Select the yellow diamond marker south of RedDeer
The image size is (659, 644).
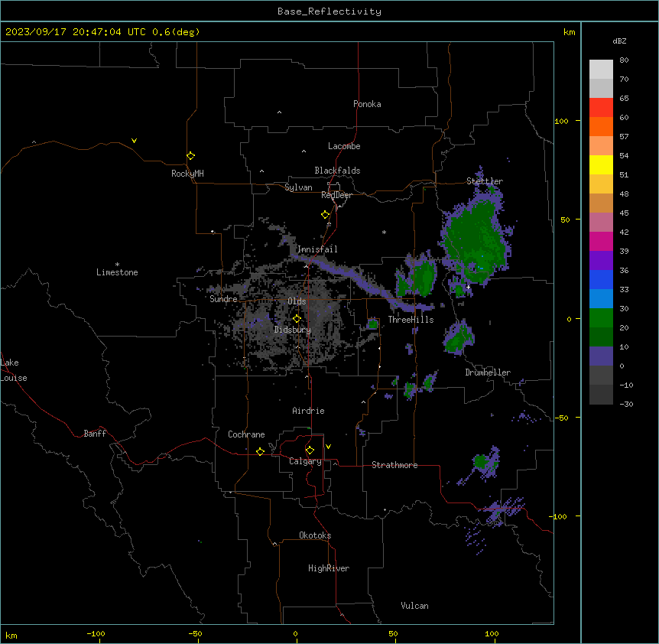click(325, 215)
